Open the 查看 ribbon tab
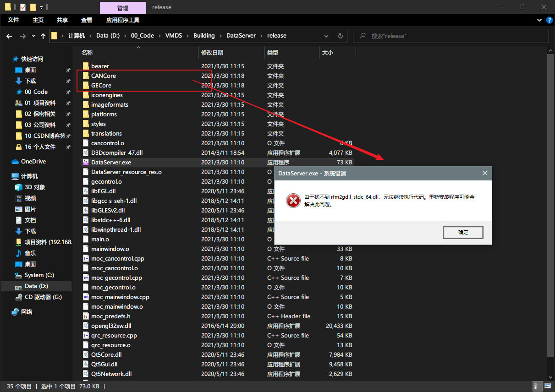The width and height of the screenshot is (555, 392). (87, 20)
